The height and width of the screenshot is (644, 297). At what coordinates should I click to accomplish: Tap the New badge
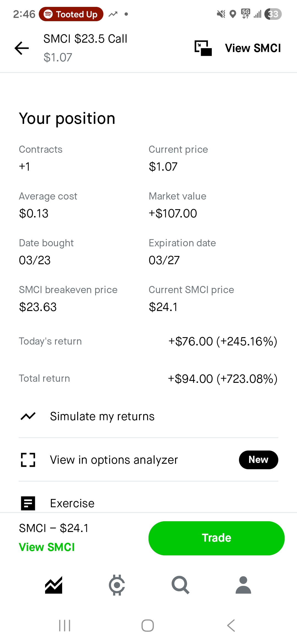point(258,460)
